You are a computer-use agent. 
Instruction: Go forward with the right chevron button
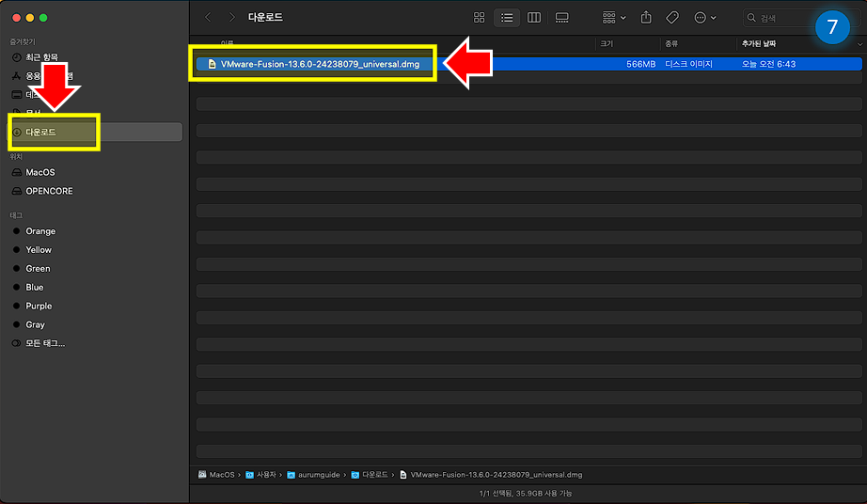(231, 18)
